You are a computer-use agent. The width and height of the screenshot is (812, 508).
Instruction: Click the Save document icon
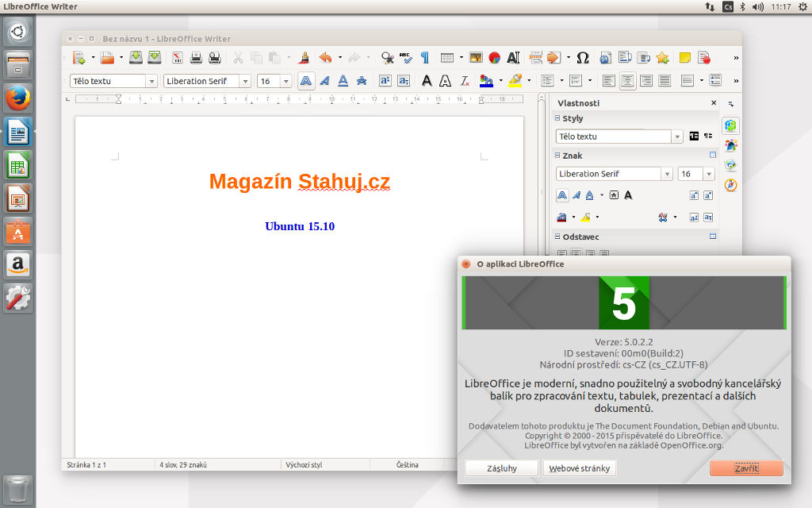coord(136,57)
